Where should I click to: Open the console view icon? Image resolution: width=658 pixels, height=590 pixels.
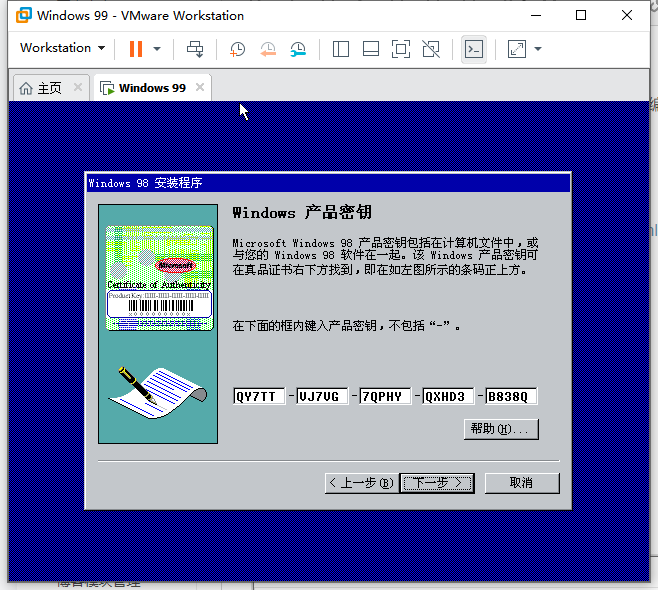point(474,49)
